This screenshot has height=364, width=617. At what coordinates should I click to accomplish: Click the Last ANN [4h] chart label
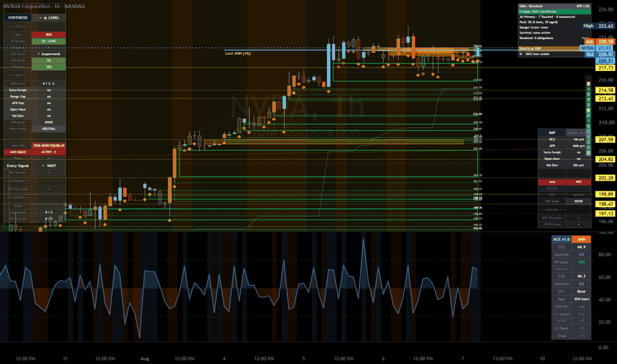238,53
